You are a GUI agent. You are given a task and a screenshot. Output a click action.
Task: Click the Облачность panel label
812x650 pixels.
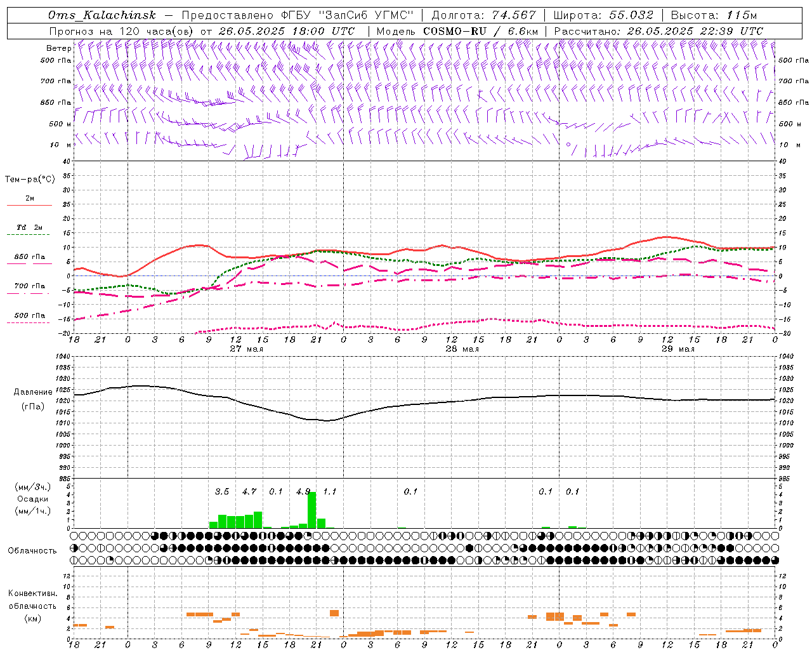pyautogui.click(x=32, y=550)
